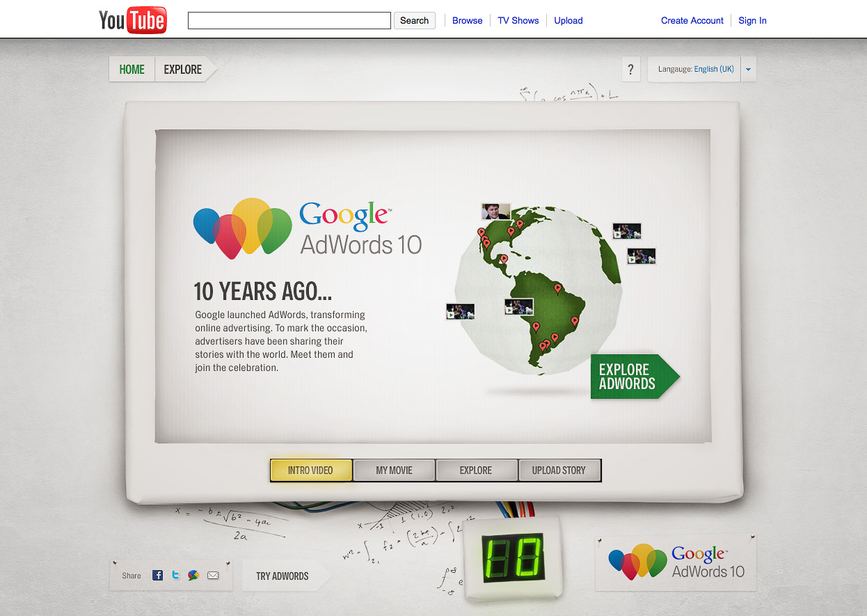
Task: Open the language dropdown arrow
Action: pos(748,69)
